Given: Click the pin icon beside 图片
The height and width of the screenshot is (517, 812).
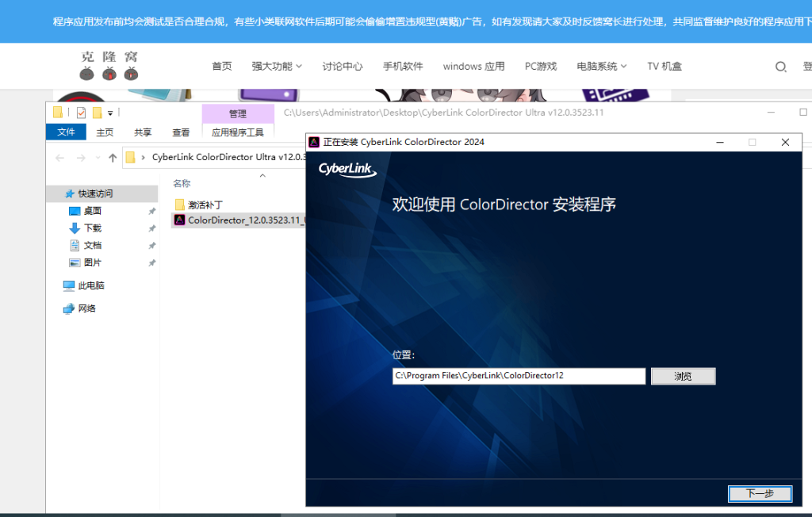Looking at the screenshot, I should point(151,263).
